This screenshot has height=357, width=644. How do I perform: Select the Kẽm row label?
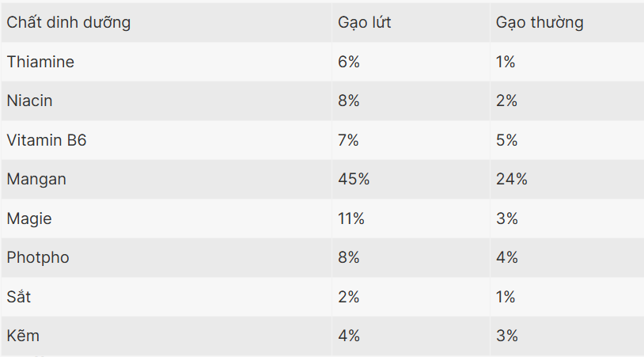(x=23, y=336)
